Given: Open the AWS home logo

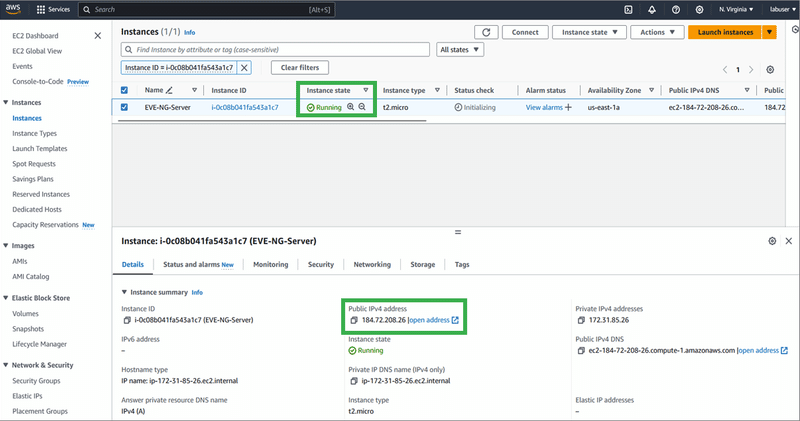Looking at the screenshot, I should coord(13,9).
